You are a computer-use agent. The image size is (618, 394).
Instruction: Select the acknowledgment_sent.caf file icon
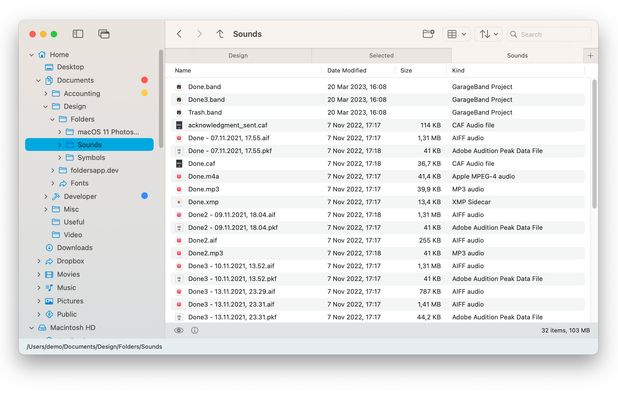pyautogui.click(x=179, y=125)
